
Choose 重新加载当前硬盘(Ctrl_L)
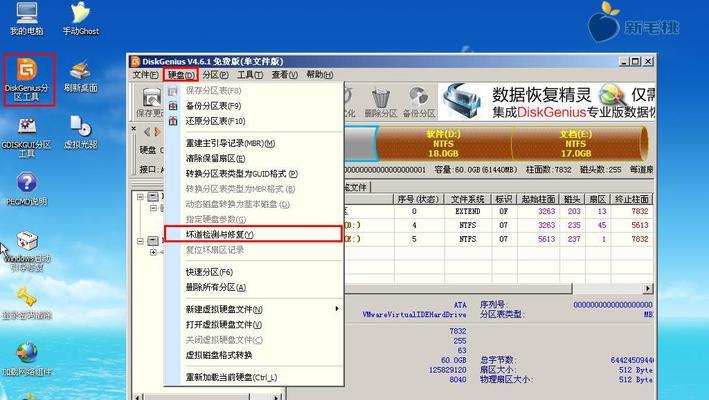[253, 377]
